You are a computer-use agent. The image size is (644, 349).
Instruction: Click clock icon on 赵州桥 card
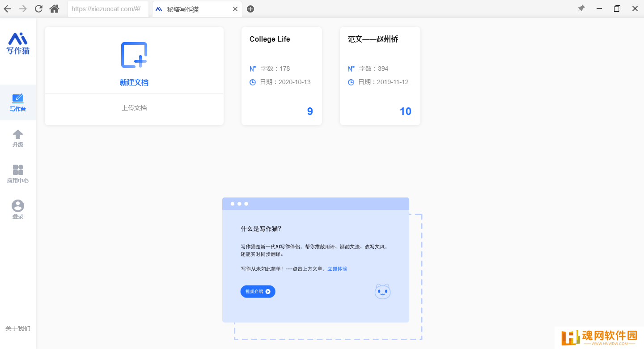tap(351, 82)
